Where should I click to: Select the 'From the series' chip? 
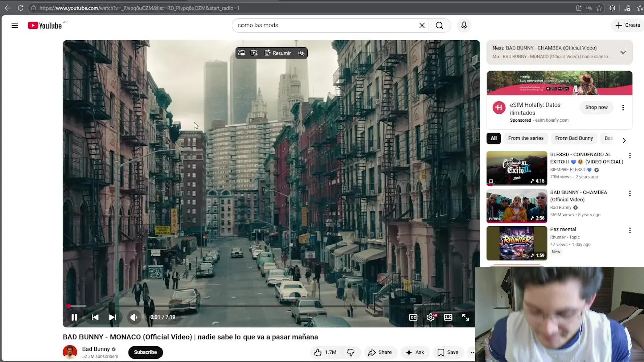[x=526, y=138]
